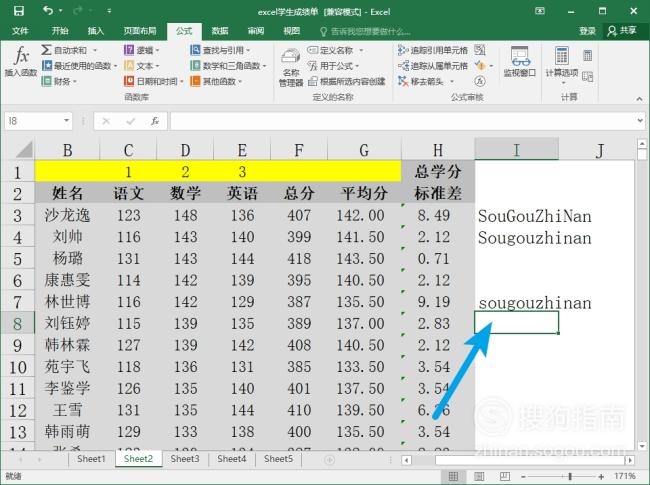Undo the last action
Viewport: 650px width, 485px height.
click(48, 10)
